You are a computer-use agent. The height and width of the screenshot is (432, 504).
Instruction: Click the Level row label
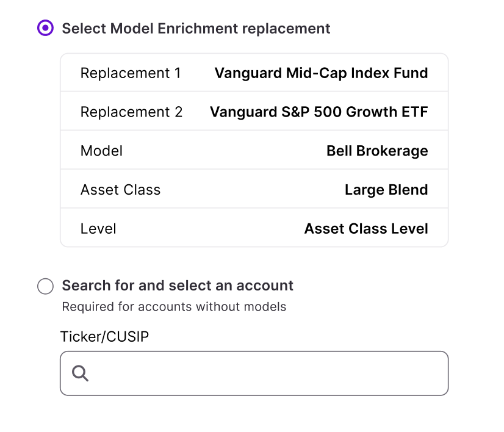(98, 229)
